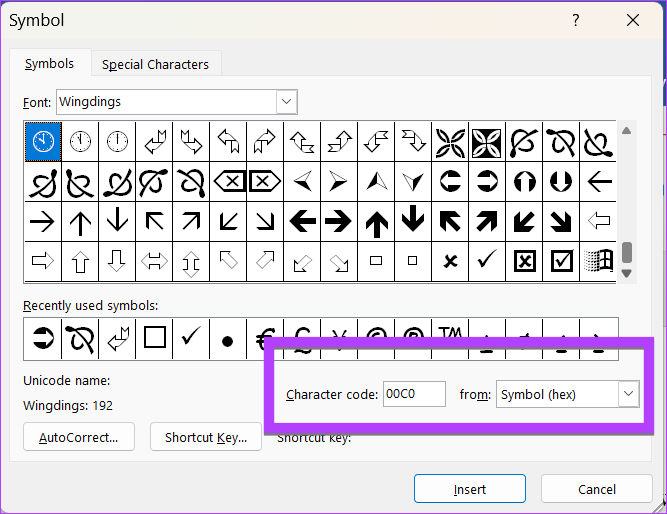Click inside the Character code field
The width and height of the screenshot is (667, 514).
point(414,395)
